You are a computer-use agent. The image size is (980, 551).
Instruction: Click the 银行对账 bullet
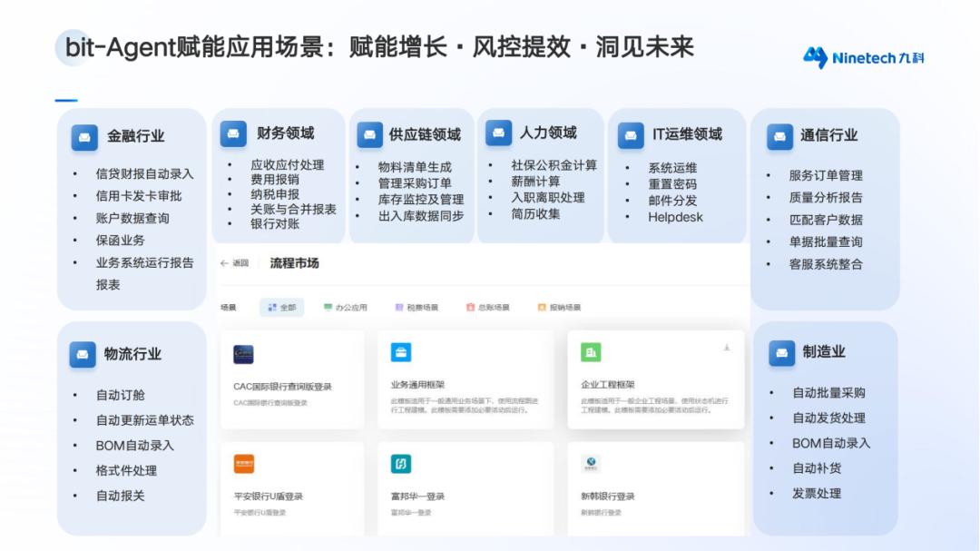[x=274, y=223]
